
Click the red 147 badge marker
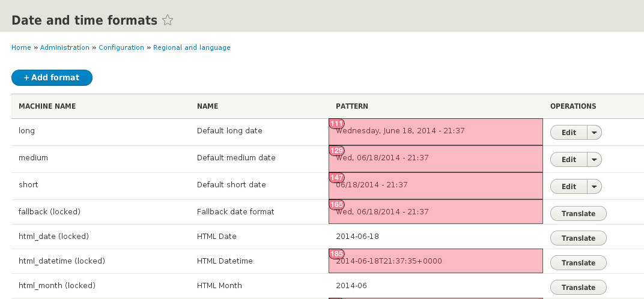click(336, 178)
